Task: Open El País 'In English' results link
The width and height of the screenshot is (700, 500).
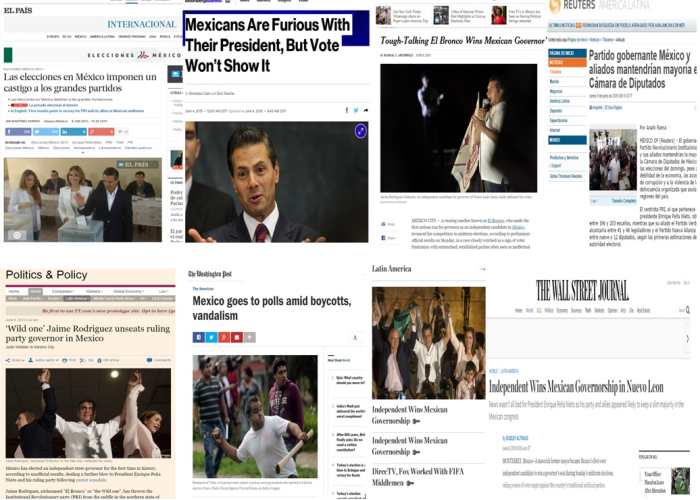Action: click(x=77, y=111)
